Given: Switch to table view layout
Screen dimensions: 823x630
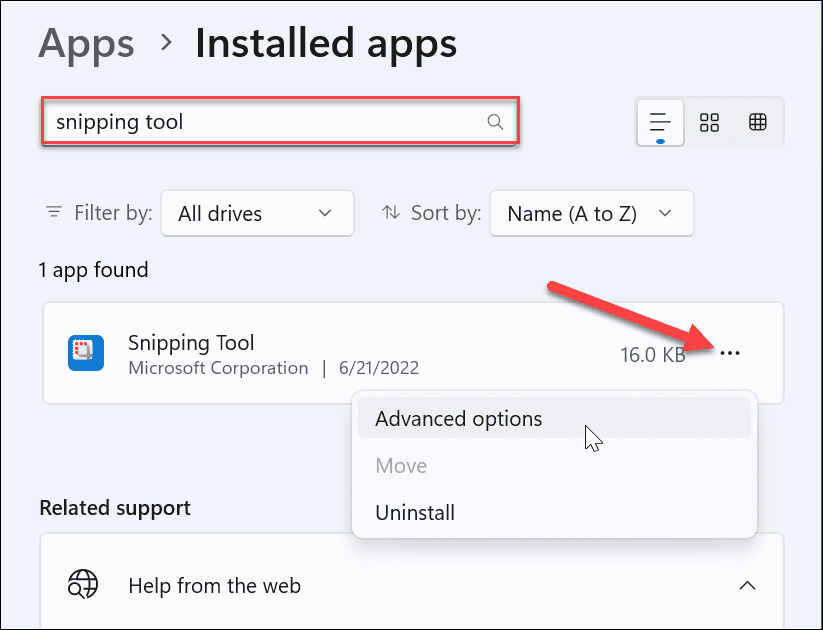Looking at the screenshot, I should coord(758,122).
